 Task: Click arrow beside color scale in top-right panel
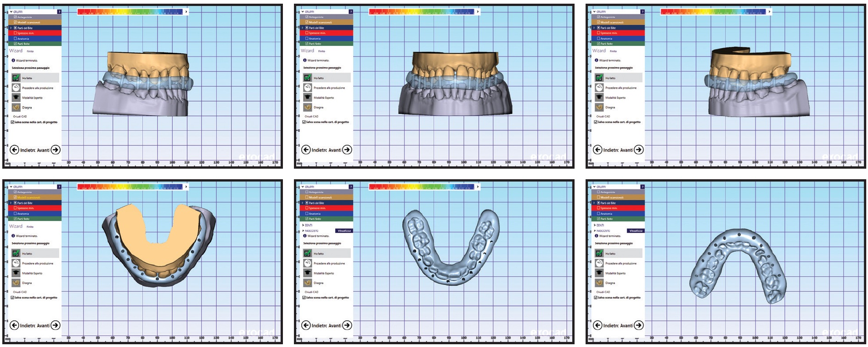click(769, 12)
